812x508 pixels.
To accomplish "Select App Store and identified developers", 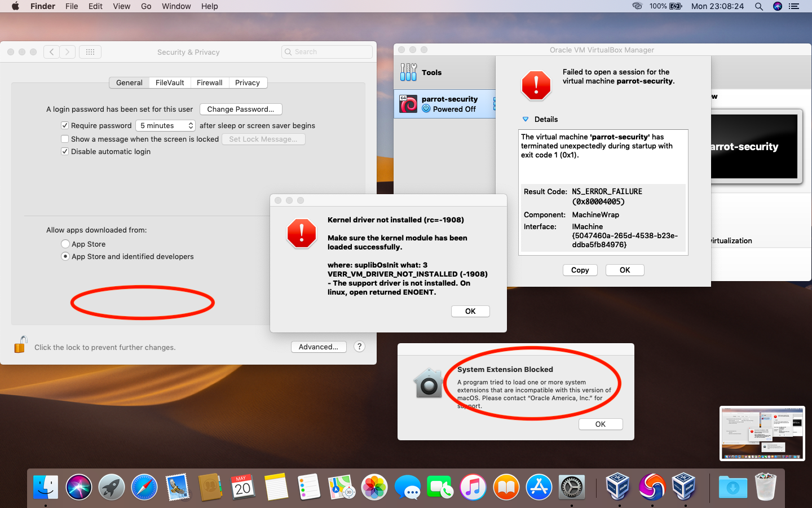I will [x=65, y=256].
